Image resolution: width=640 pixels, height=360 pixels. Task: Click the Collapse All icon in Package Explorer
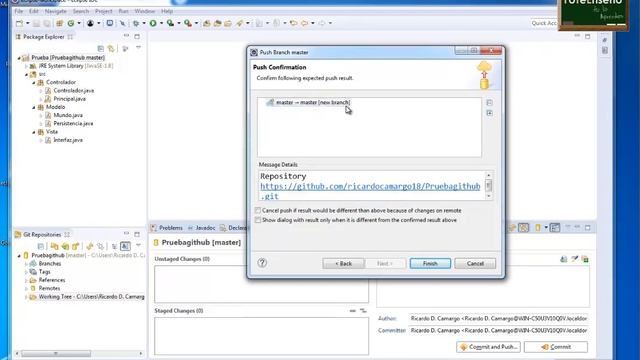click(100, 49)
